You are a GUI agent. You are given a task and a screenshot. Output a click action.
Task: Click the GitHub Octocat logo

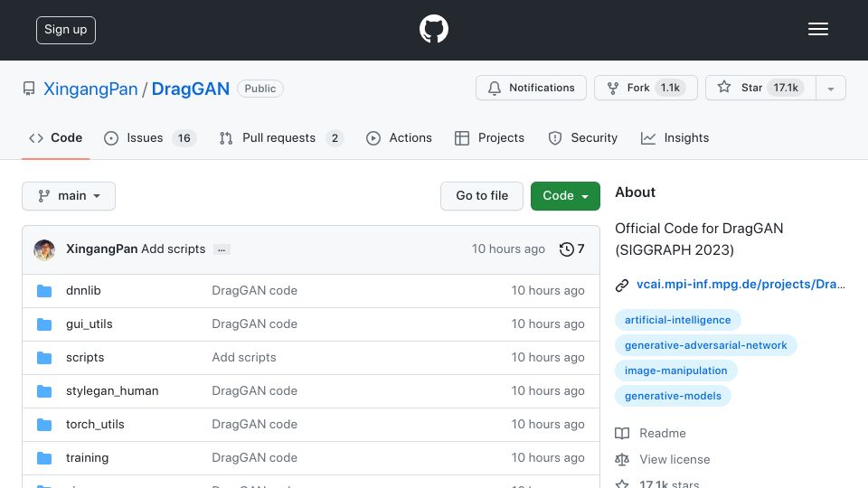[x=433, y=29]
